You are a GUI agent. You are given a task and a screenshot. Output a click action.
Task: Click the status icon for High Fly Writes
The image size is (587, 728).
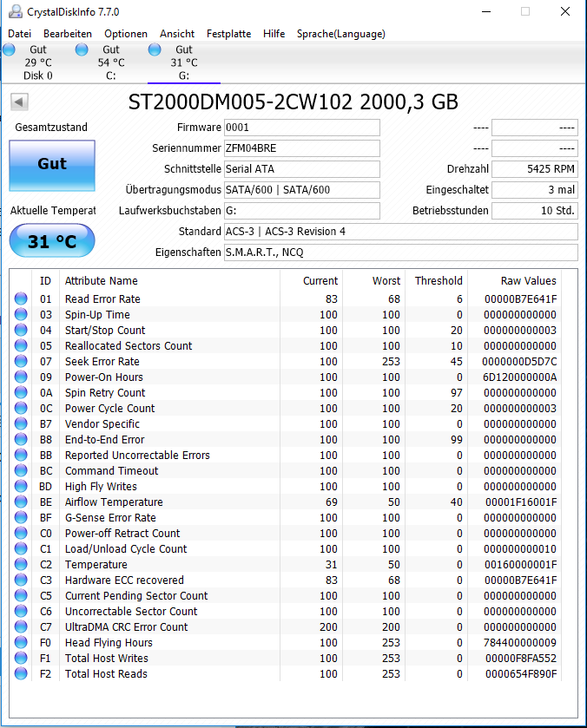[x=21, y=486]
